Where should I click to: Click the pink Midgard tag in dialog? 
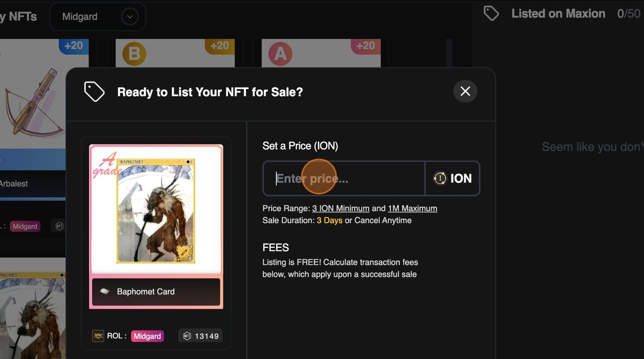[147, 336]
